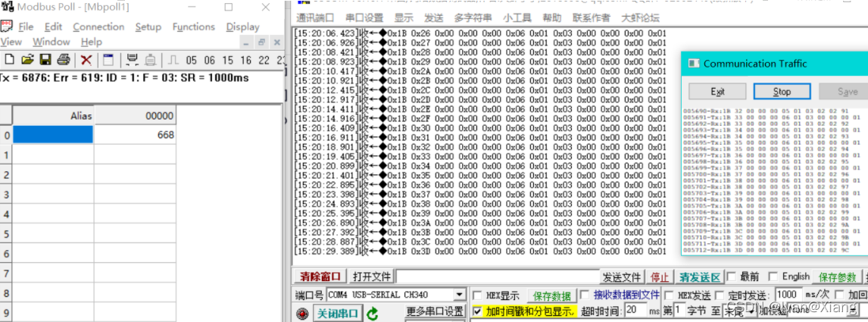Click the pulse waveform toolbar icon
Viewport: 868px width, 322px height.
pos(173,60)
